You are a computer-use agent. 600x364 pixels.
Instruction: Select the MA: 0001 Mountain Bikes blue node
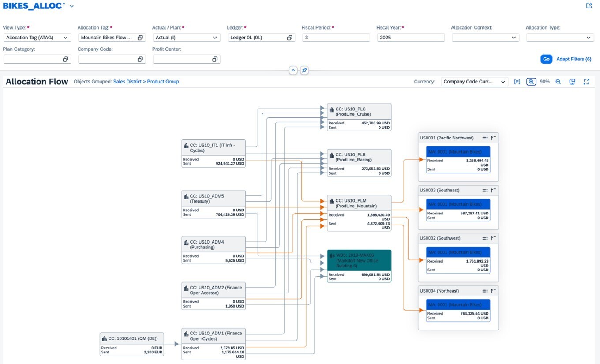tap(457, 151)
